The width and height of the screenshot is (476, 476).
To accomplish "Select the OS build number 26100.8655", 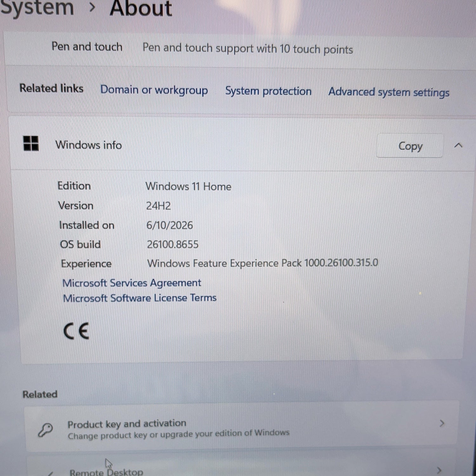I will click(173, 244).
